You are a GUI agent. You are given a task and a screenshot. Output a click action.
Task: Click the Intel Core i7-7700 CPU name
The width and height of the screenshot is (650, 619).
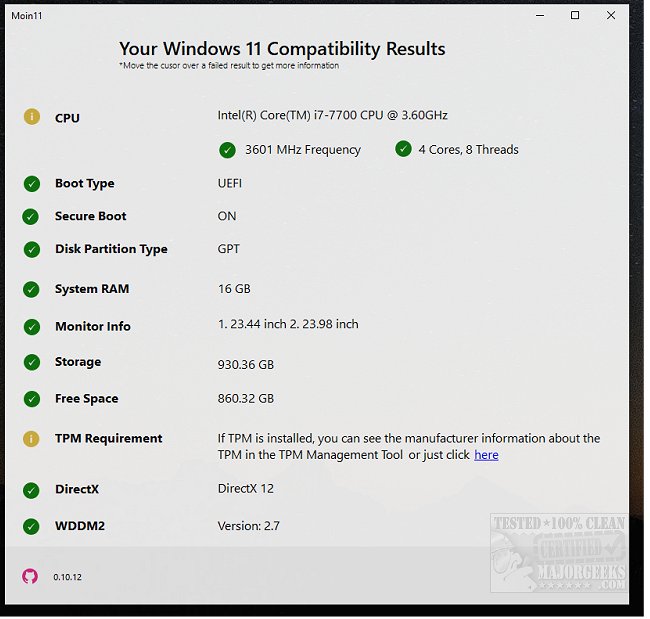coord(332,115)
